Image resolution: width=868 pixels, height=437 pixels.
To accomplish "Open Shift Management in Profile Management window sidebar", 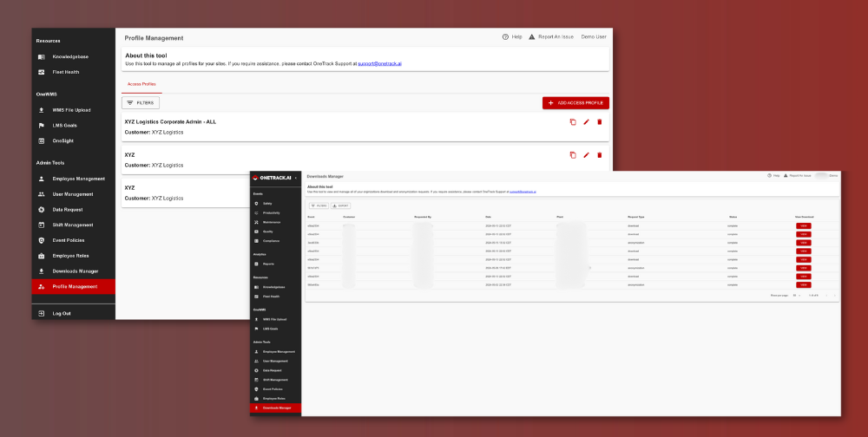I will [73, 225].
